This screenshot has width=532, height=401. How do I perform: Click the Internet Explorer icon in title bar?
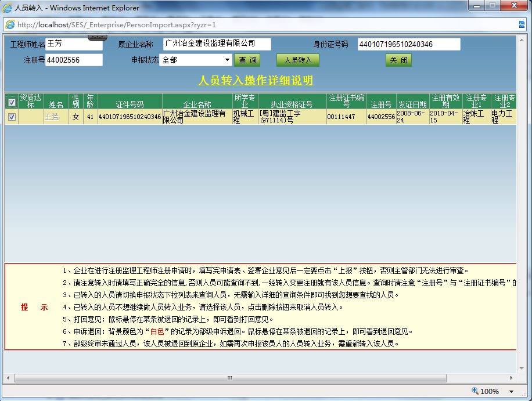tap(8, 8)
